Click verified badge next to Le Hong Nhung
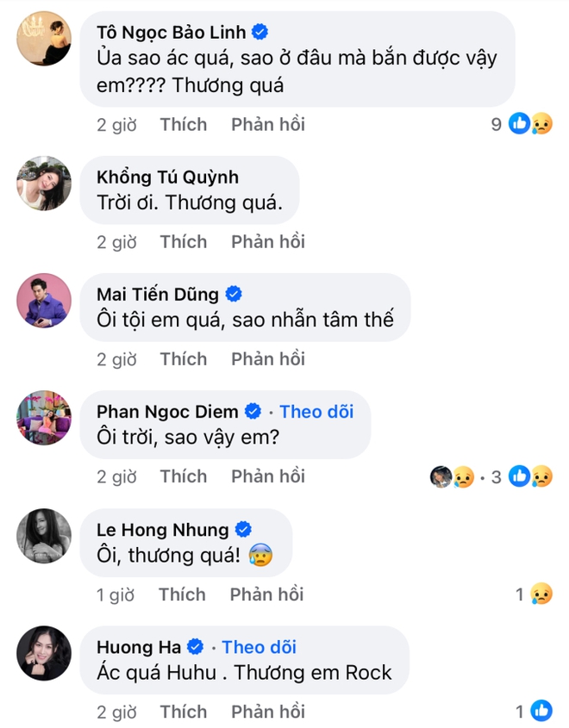Image resolution: width=569 pixels, height=728 pixels. (x=244, y=529)
